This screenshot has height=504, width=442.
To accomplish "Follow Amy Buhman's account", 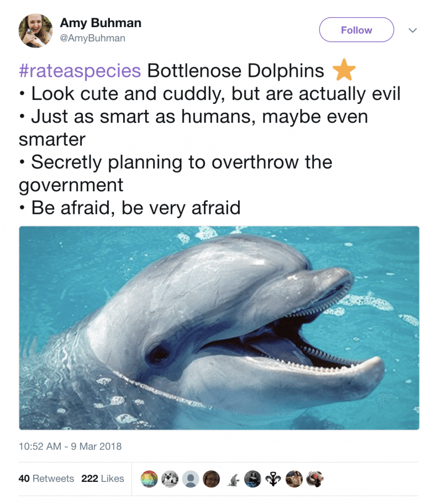I will [x=356, y=30].
